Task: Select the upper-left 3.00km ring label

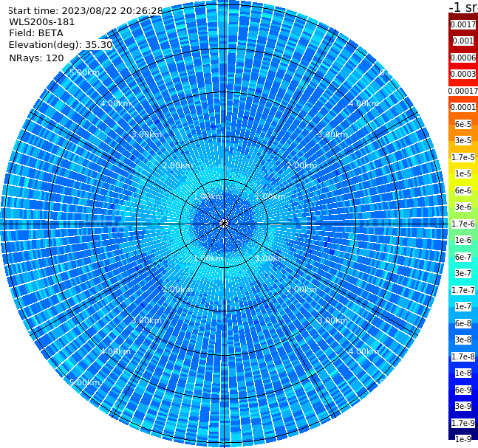Action: (146, 134)
